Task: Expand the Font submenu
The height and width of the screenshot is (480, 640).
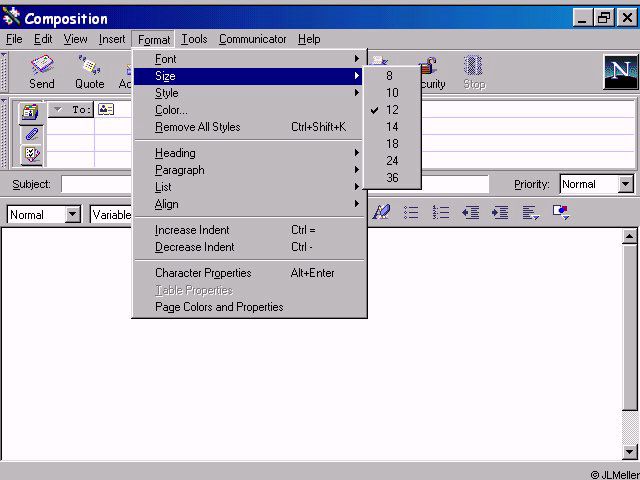Action: click(x=248, y=59)
